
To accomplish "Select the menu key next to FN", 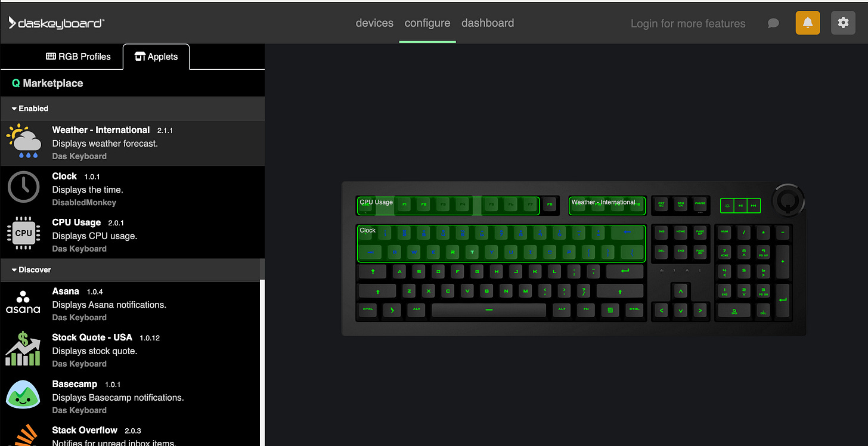I will tap(610, 310).
